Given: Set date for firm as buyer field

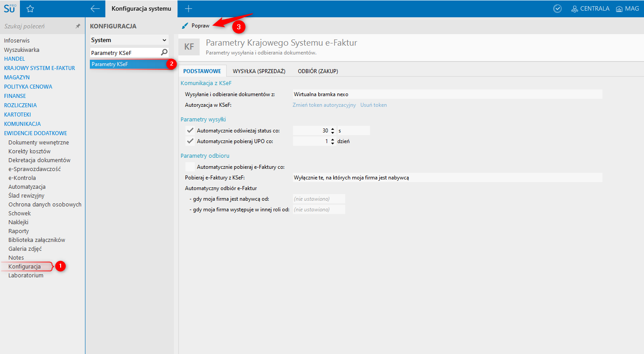Looking at the screenshot, I should click(319, 198).
